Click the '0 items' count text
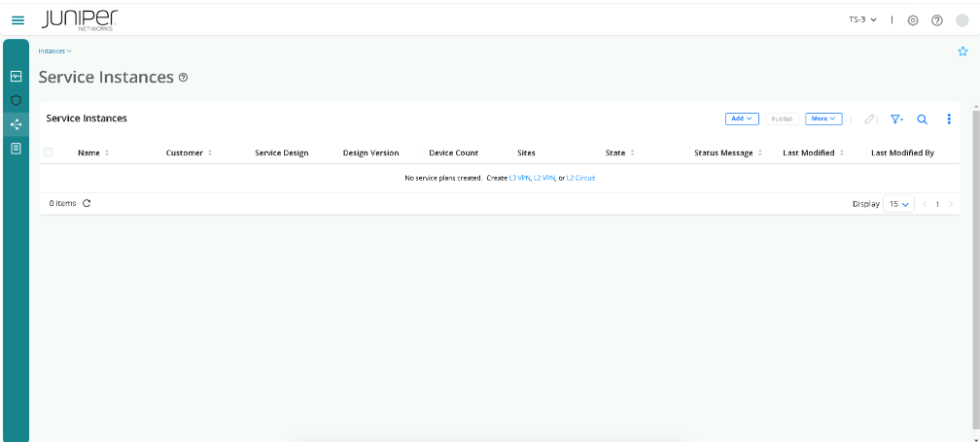 pos(62,203)
